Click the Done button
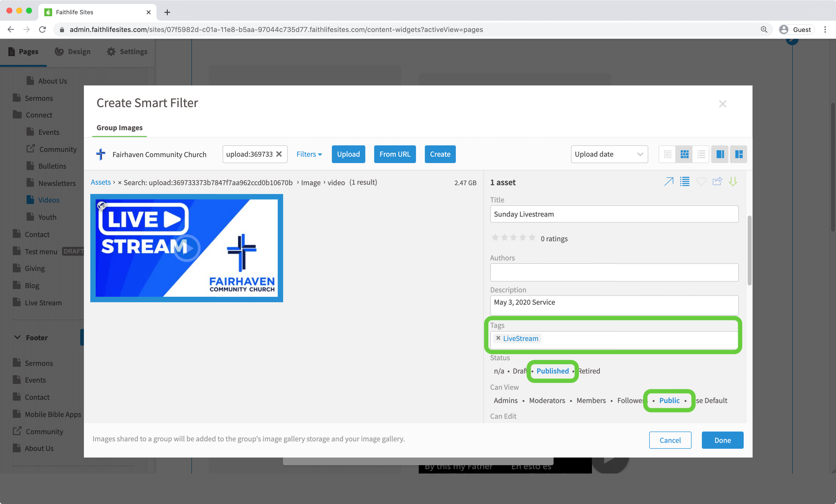Screen dimensions: 836x504 723,440
